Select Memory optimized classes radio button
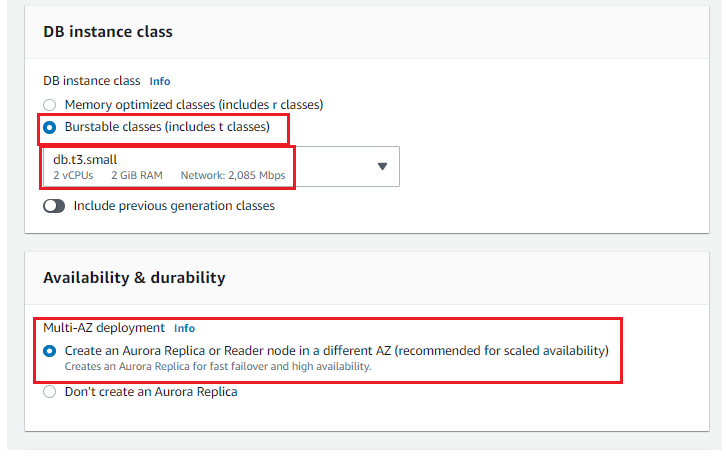The width and height of the screenshot is (726, 456). (x=50, y=105)
